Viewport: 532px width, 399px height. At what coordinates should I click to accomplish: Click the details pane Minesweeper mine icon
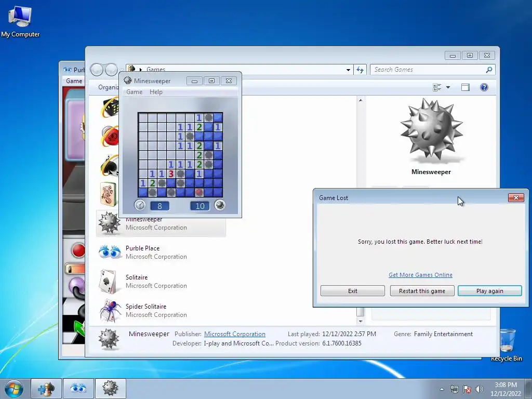109,339
